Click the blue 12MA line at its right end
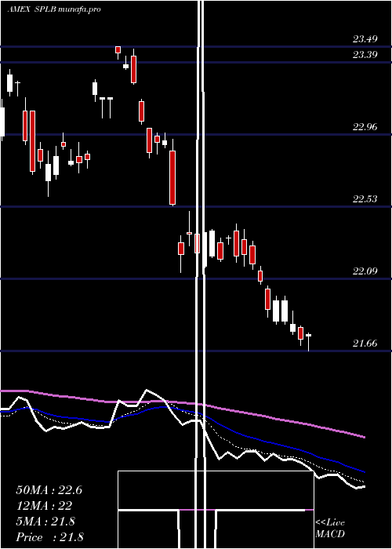The height and width of the screenshot is (549, 392). pyautogui.click(x=363, y=471)
